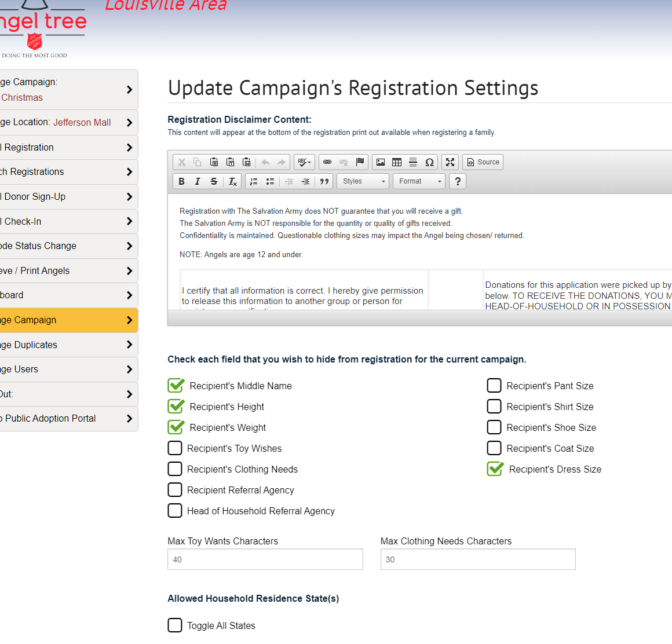Insert a special character
The image size is (672, 644).
(x=429, y=162)
